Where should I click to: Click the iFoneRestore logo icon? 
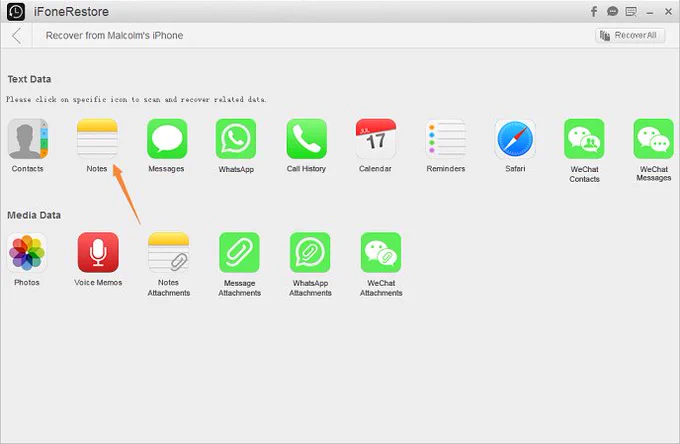click(x=16, y=12)
